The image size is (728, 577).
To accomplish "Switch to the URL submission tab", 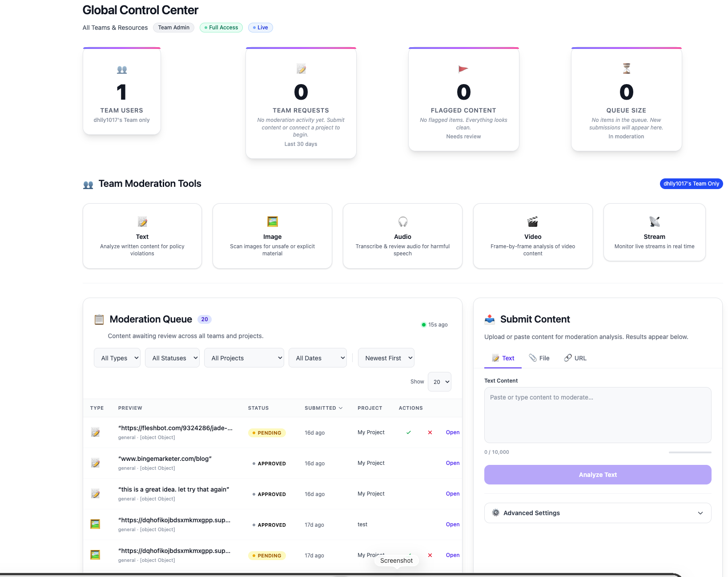I will click(575, 358).
